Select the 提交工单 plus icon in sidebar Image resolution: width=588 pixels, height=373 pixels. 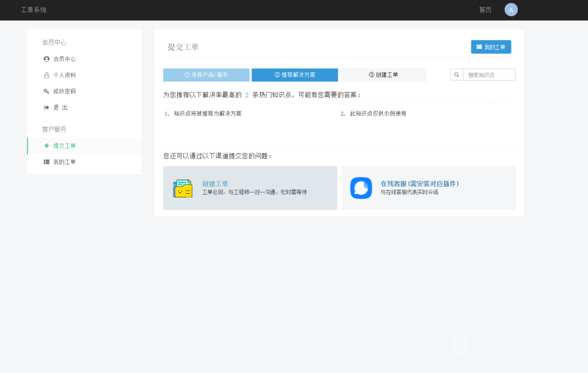click(46, 146)
